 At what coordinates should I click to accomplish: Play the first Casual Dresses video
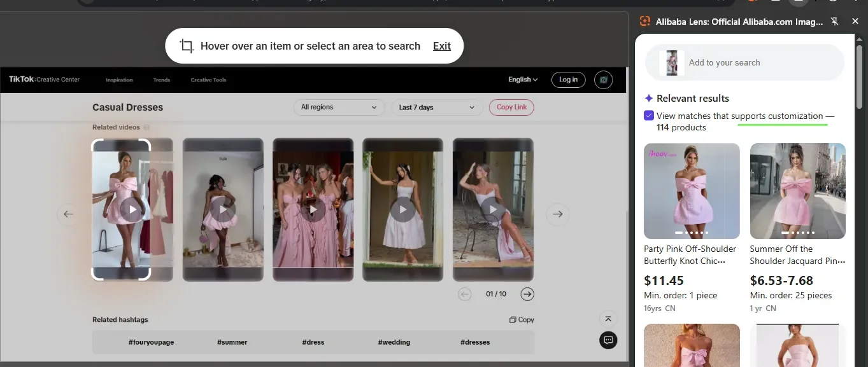tap(132, 209)
